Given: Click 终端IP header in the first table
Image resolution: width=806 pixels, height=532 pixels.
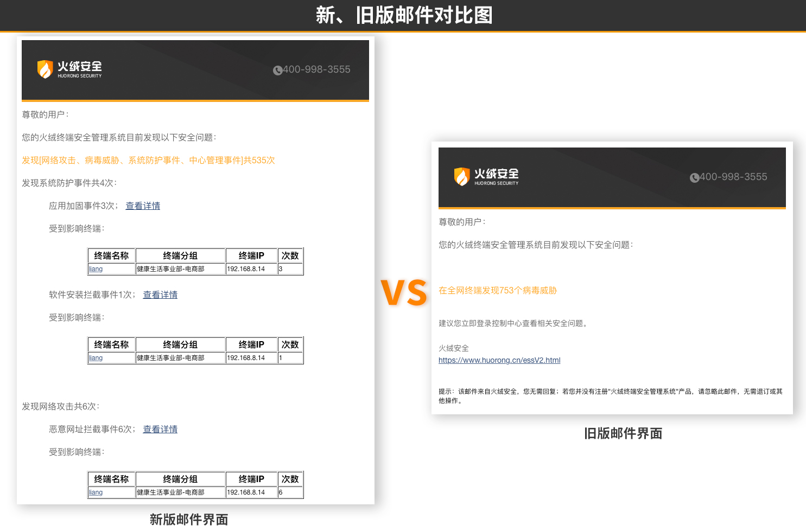Looking at the screenshot, I should coord(251,255).
